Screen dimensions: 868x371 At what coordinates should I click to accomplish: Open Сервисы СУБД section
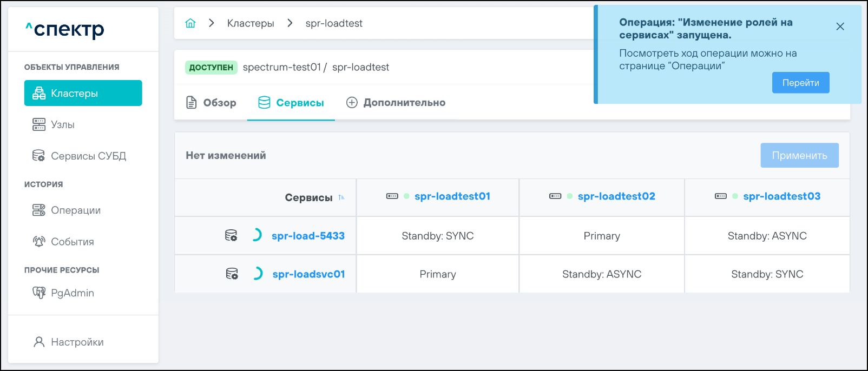coord(88,156)
